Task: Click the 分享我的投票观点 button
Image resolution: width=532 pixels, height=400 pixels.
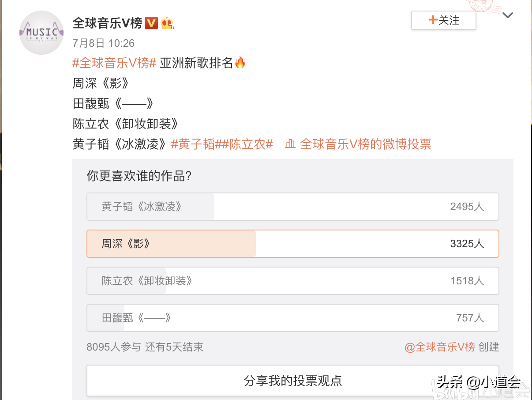Action: click(x=292, y=381)
